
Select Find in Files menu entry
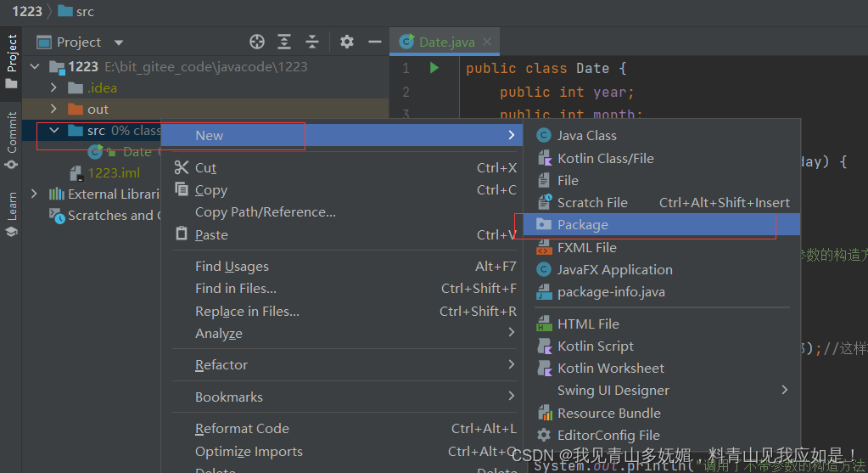[235, 289]
